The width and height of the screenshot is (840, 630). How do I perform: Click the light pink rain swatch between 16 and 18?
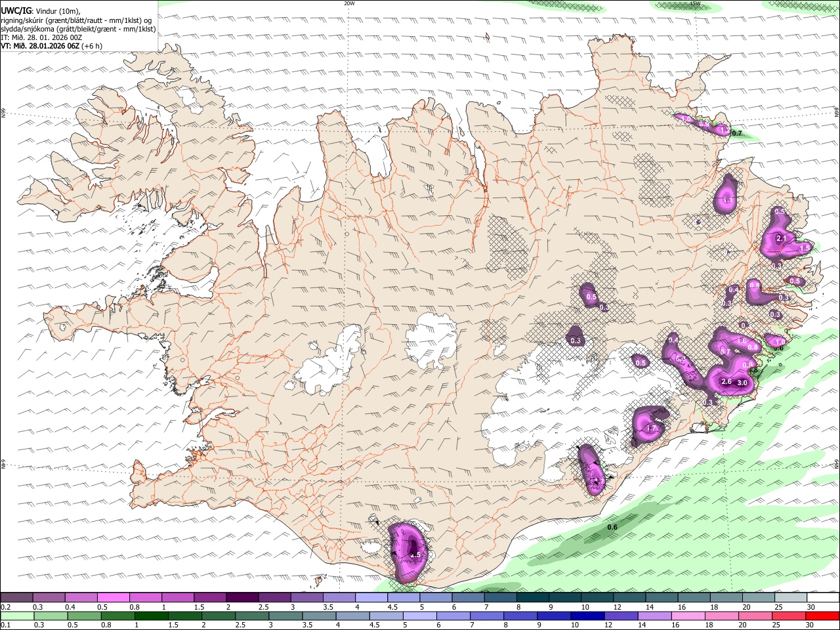point(688,616)
